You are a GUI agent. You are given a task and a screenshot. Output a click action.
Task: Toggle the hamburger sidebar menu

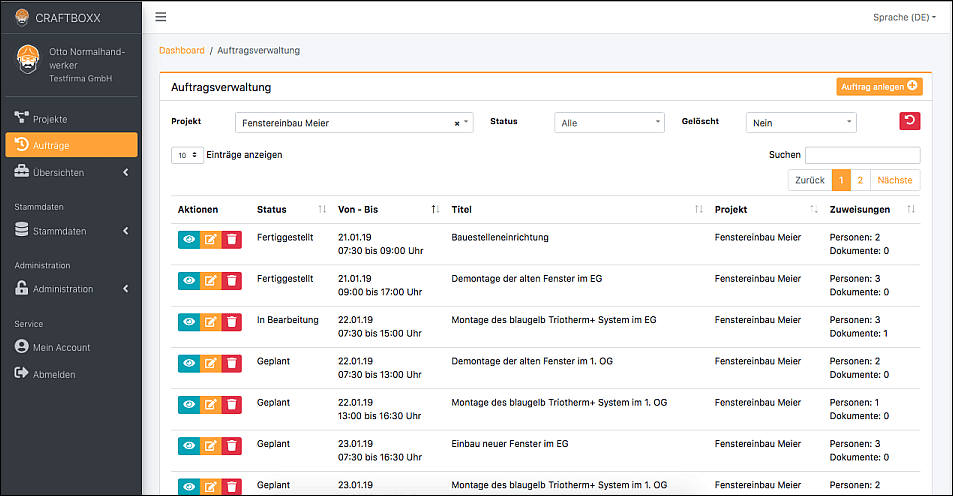click(x=160, y=17)
